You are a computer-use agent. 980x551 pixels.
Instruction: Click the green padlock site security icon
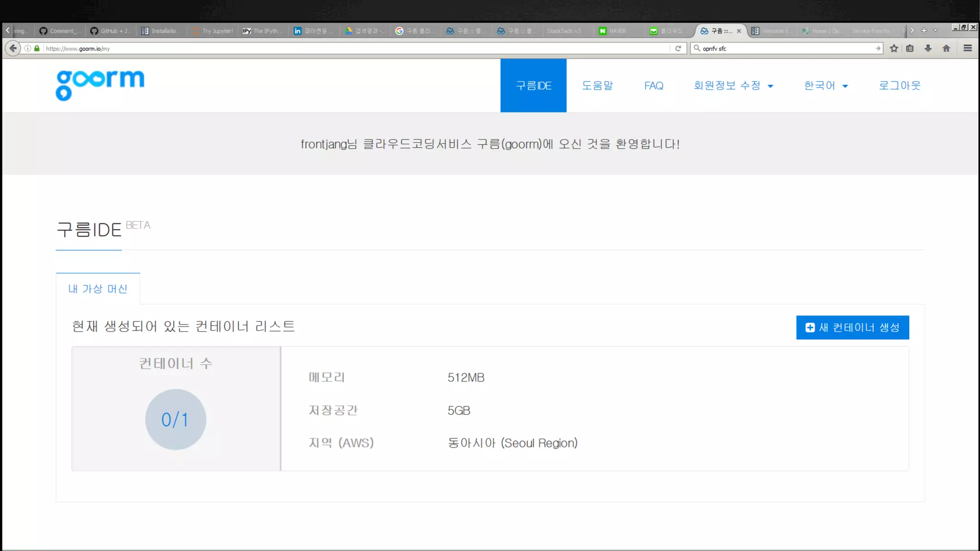37,48
